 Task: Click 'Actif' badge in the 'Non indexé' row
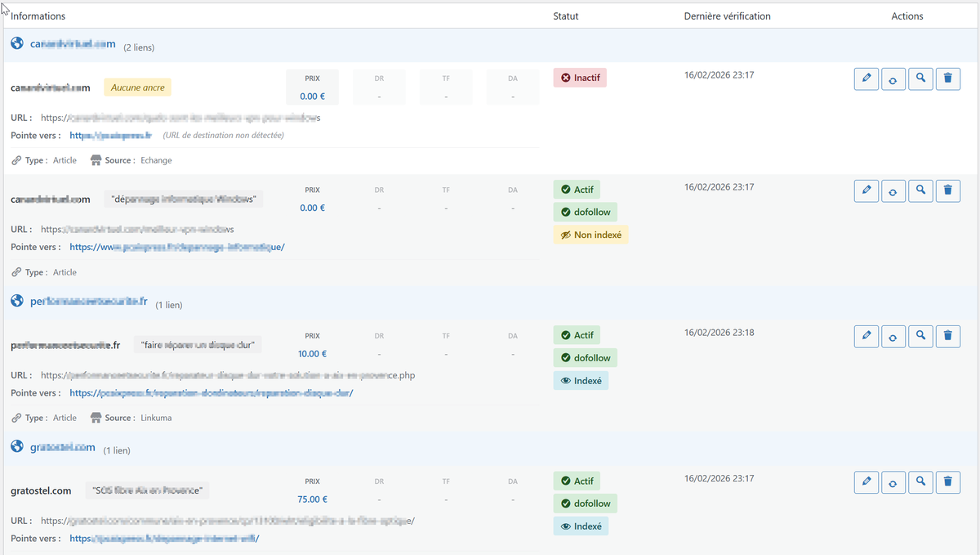click(x=577, y=190)
